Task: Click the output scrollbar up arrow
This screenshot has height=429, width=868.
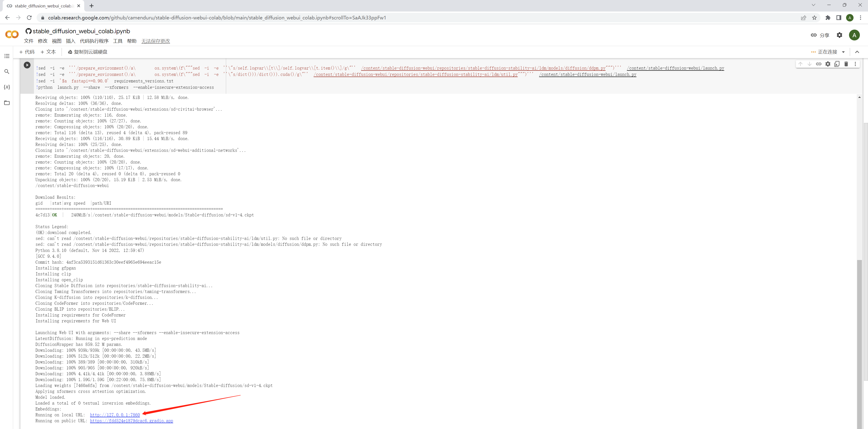Action: [x=860, y=97]
